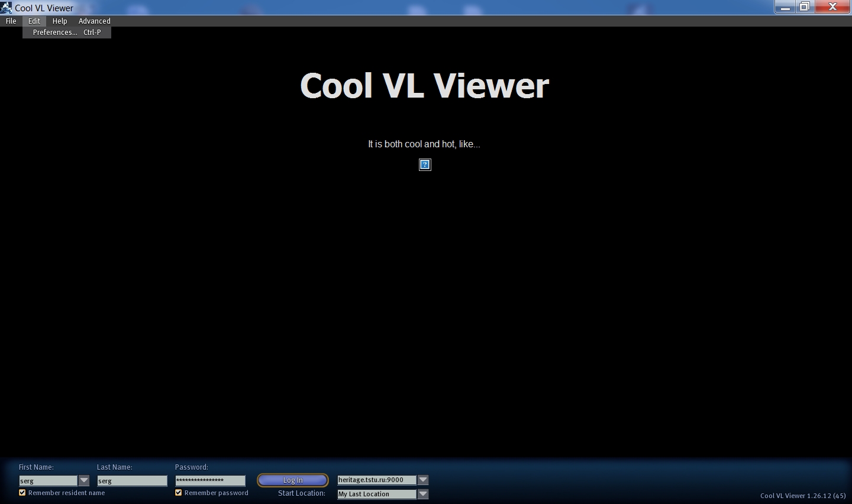Click the Cool VL Viewer heading
Viewport: 852px width, 504px height.
coord(425,86)
